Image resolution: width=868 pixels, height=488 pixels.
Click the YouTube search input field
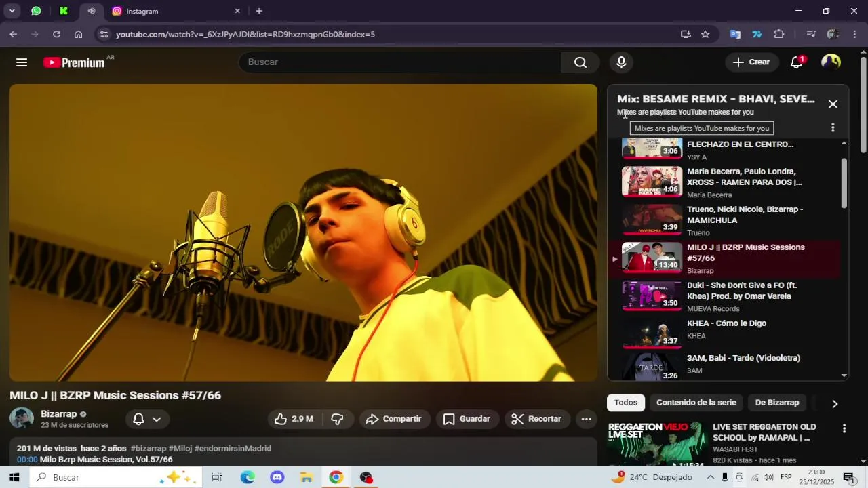400,62
